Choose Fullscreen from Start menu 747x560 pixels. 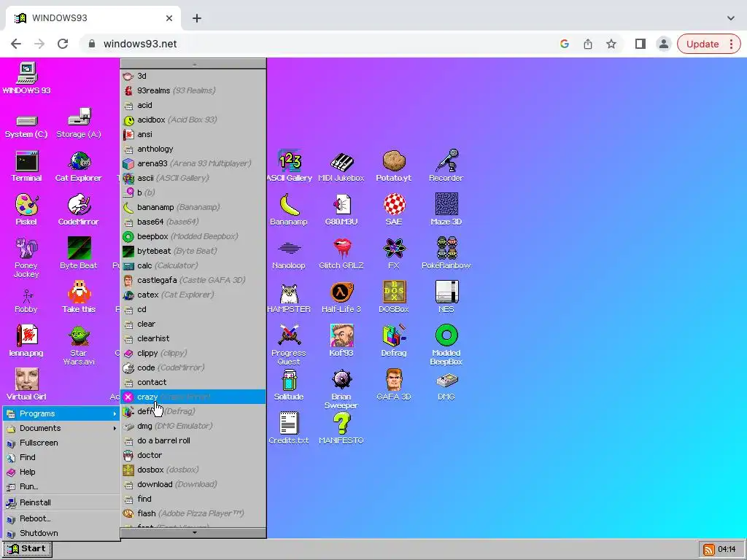tap(61, 443)
